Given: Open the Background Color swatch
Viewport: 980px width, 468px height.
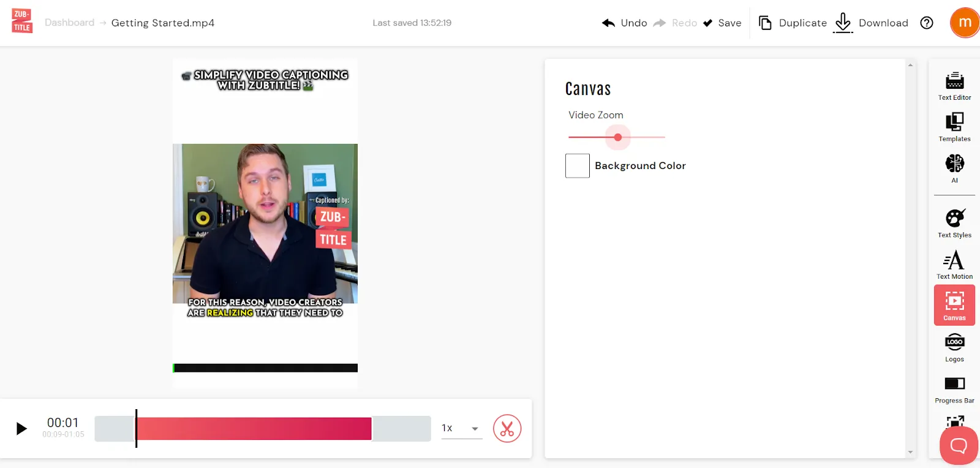Looking at the screenshot, I should tap(578, 165).
